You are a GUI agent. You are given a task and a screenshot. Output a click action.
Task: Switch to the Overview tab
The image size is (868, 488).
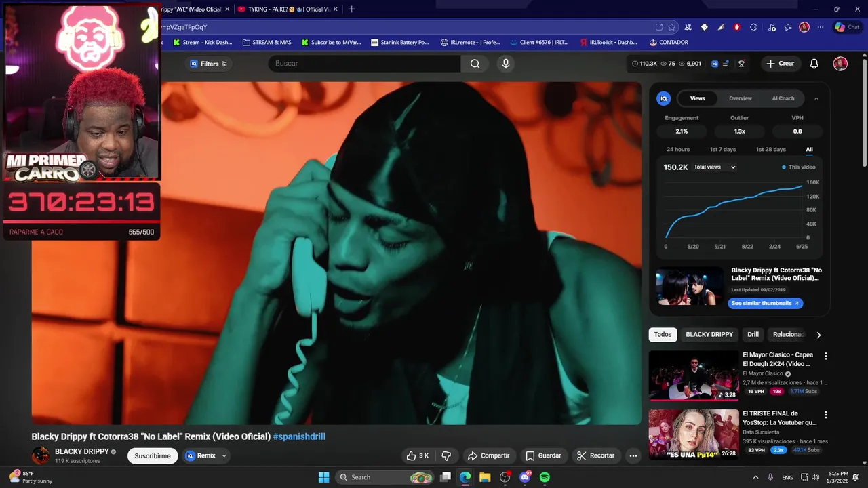pyautogui.click(x=741, y=98)
